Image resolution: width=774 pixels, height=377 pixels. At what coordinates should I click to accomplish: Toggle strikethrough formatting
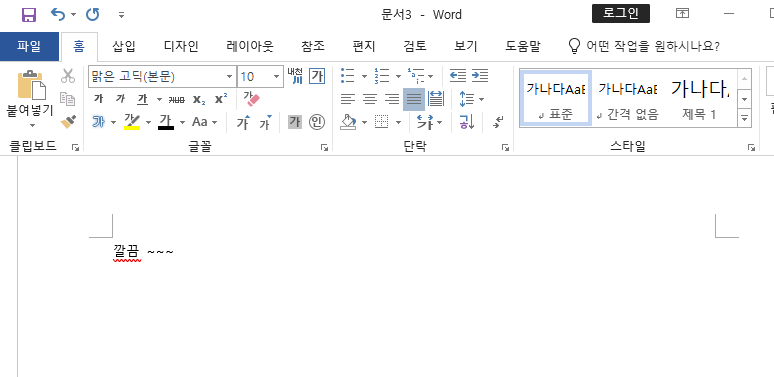[x=176, y=99]
